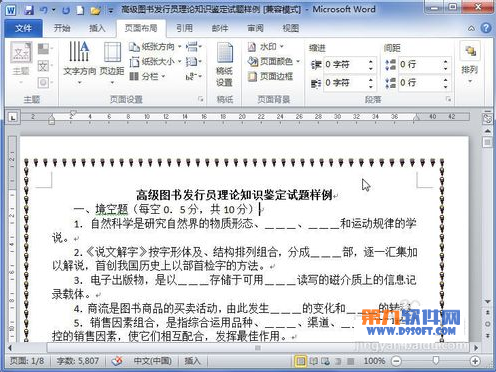Viewport: 496px width, 372px height.
Task: Click the 字数: 5,807 word count
Action: pyautogui.click(x=78, y=361)
